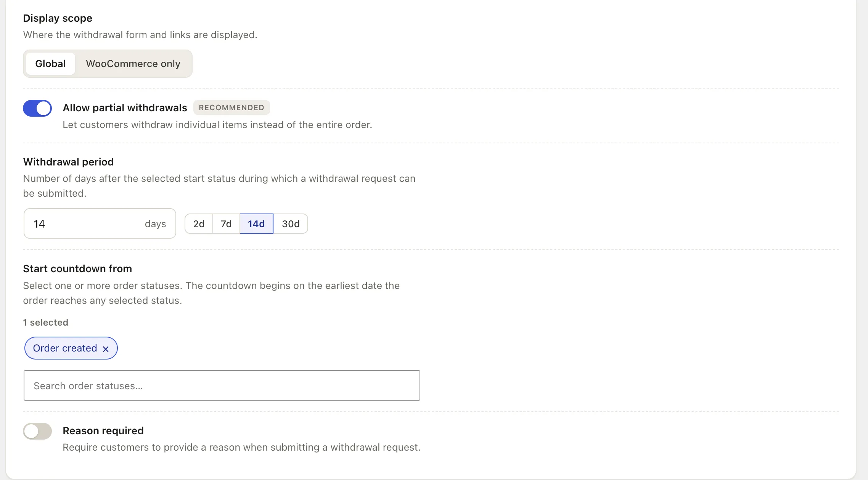This screenshot has width=868, height=480.
Task: Select the Global display scope option
Action: click(x=50, y=64)
